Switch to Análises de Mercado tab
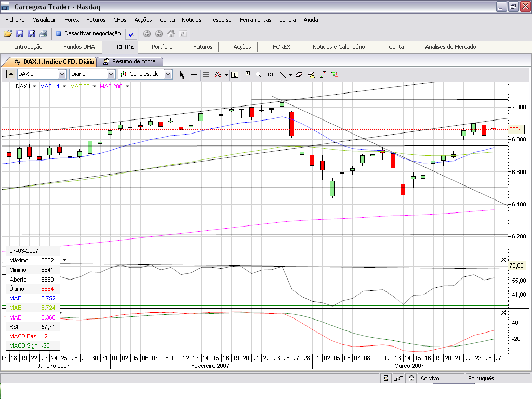The width and height of the screenshot is (532, 399). click(450, 47)
